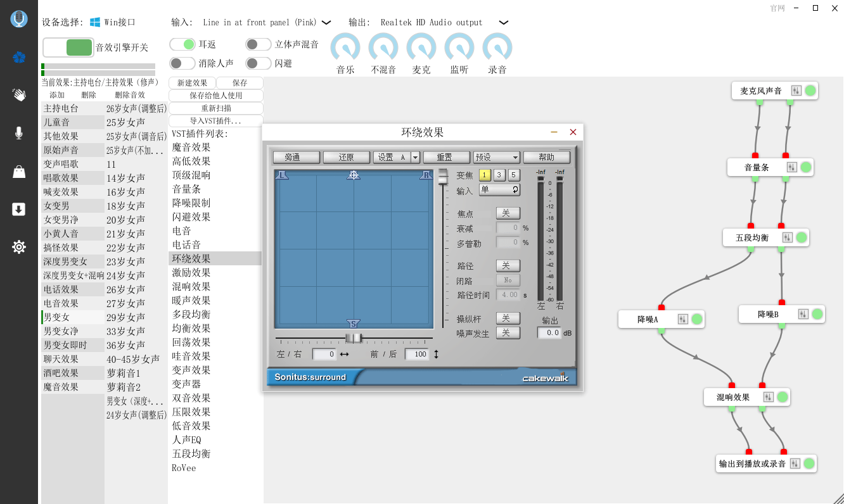Toggle the 耳返 switch
The image size is (844, 504).
coord(182,44)
